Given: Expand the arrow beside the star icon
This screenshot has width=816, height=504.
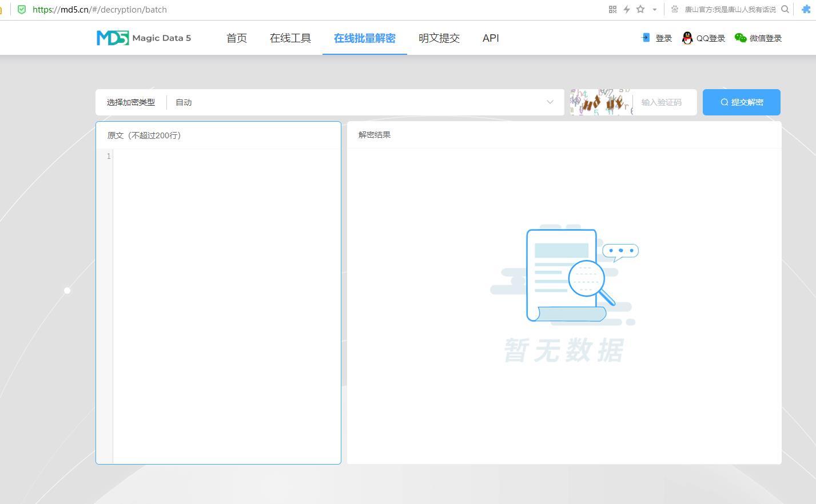Looking at the screenshot, I should click(x=655, y=10).
